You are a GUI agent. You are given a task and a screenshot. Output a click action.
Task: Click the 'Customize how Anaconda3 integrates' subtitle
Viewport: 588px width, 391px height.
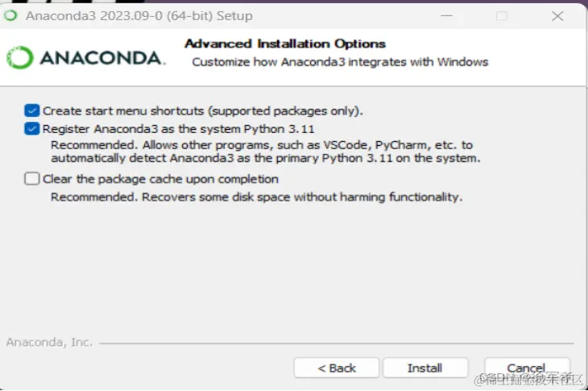coord(340,62)
